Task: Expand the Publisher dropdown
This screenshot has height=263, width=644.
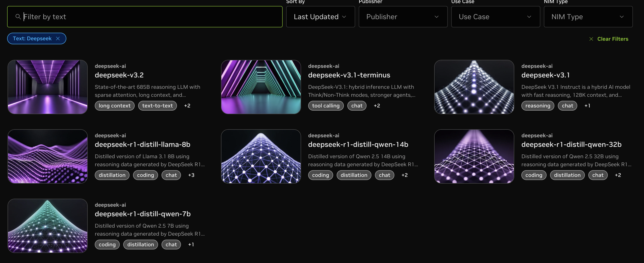Action: [x=403, y=17]
